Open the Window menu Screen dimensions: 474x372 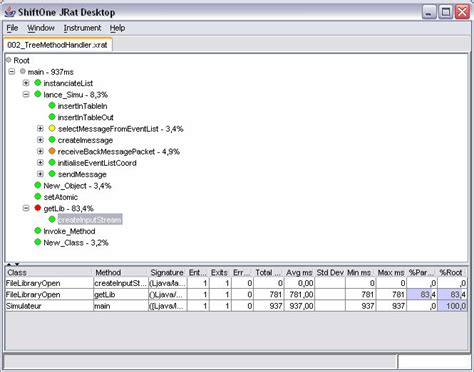[x=41, y=28]
